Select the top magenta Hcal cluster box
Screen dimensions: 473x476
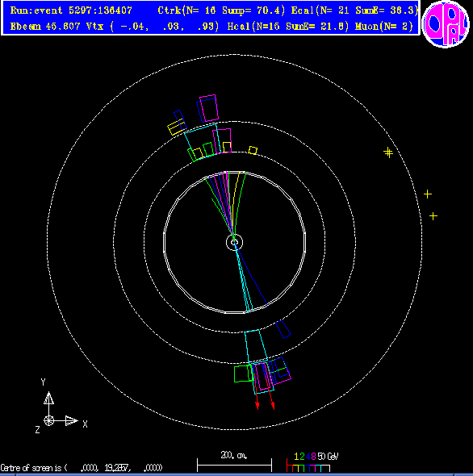click(209, 108)
